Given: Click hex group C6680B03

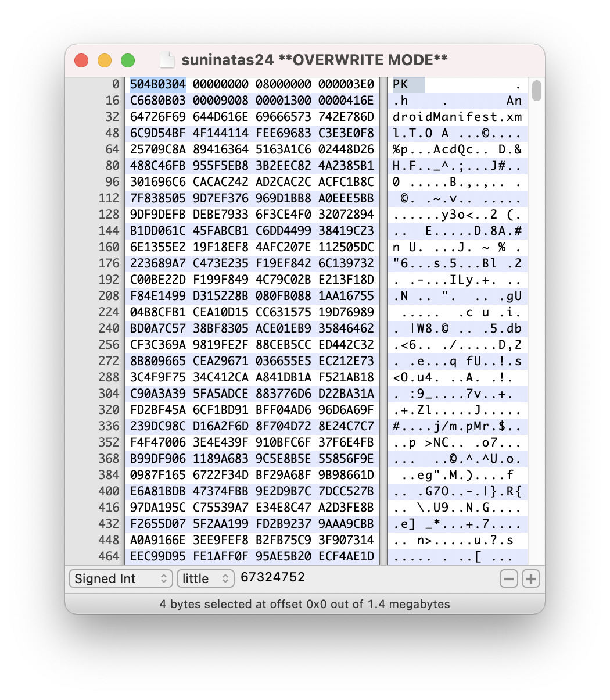Looking at the screenshot, I should 158,101.
